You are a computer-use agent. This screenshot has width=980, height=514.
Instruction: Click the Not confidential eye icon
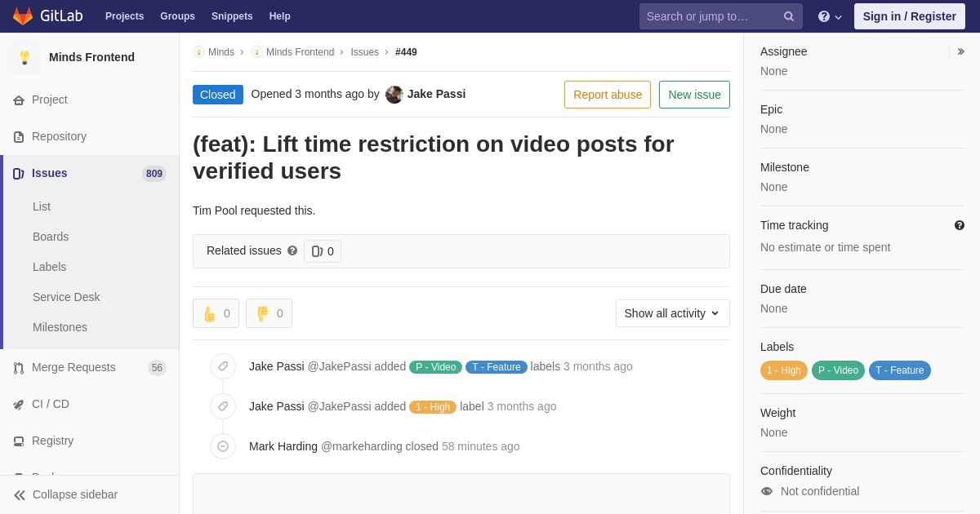[x=767, y=491]
